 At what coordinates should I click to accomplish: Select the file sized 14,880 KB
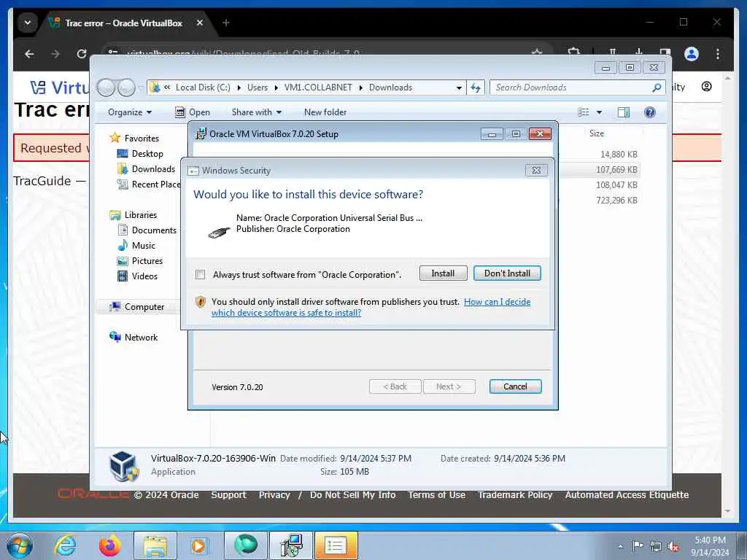(x=619, y=155)
